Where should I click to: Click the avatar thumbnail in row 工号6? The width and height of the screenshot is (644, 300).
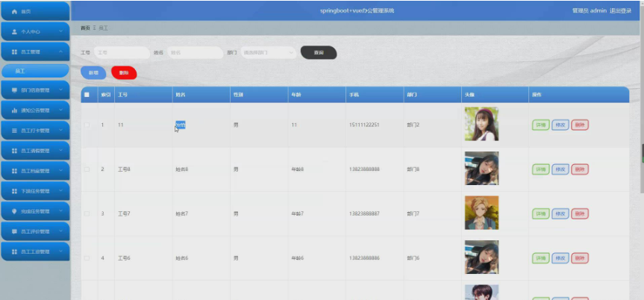[482, 257]
